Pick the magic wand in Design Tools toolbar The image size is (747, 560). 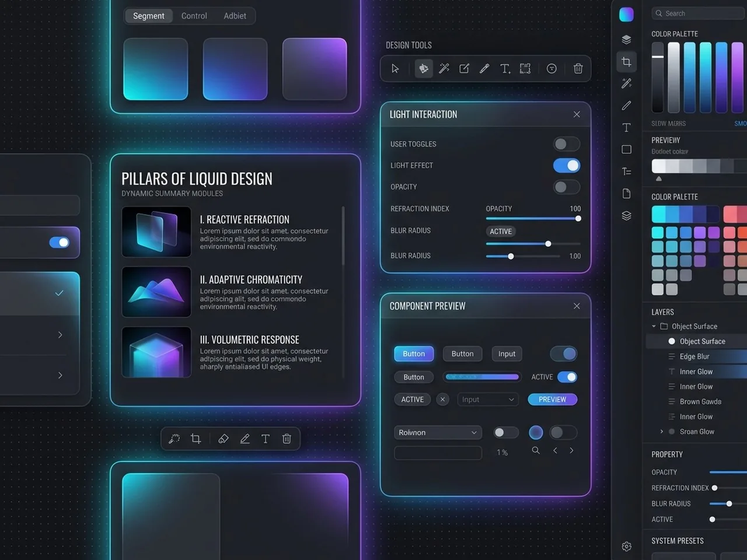[x=444, y=69]
